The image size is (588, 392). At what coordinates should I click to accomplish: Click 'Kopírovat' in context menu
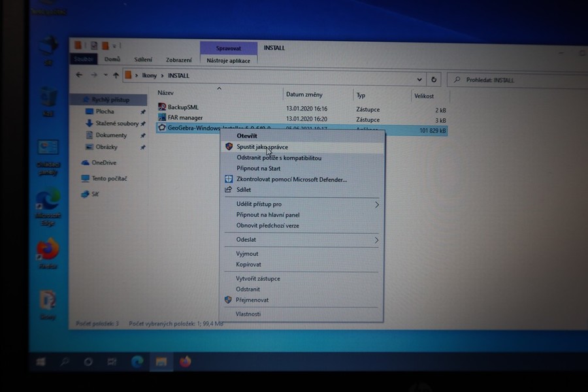pos(249,265)
